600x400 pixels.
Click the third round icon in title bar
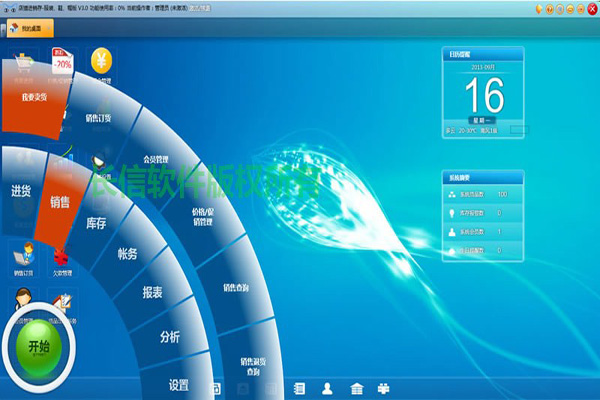click(560, 9)
